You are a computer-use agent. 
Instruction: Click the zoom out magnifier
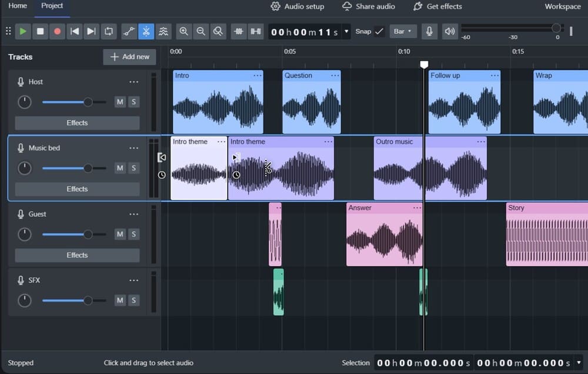tap(201, 32)
